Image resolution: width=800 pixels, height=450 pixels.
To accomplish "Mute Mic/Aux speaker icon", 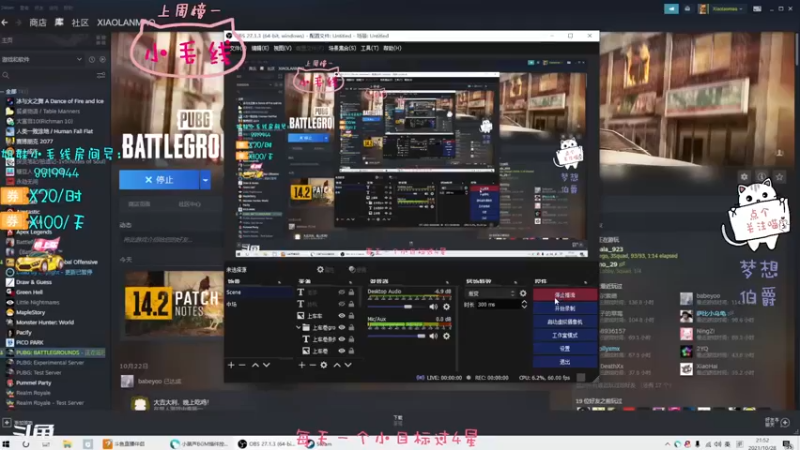I will pos(433,336).
